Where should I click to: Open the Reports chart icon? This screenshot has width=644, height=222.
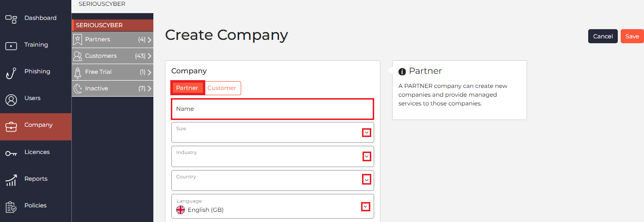click(11, 180)
